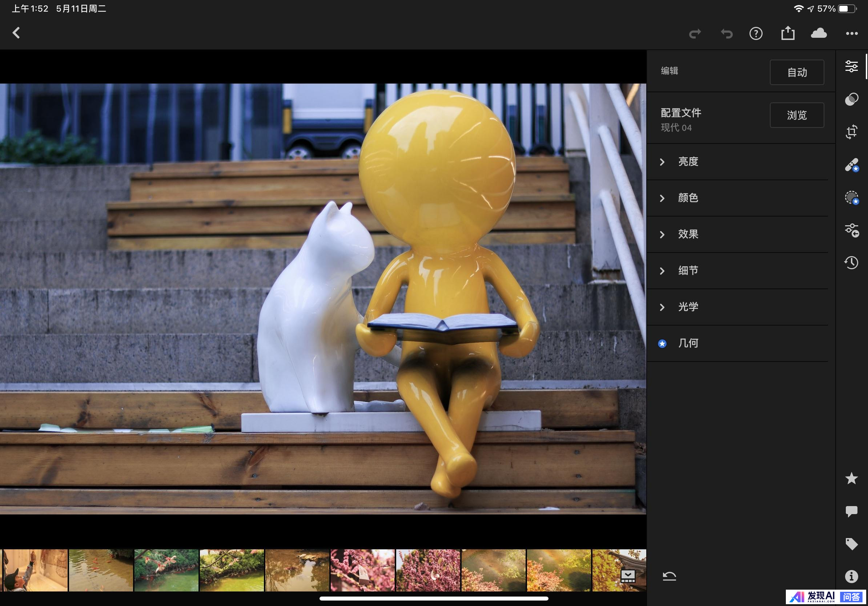Open the masking selective edit tool
This screenshot has width=868, height=606.
point(851,198)
